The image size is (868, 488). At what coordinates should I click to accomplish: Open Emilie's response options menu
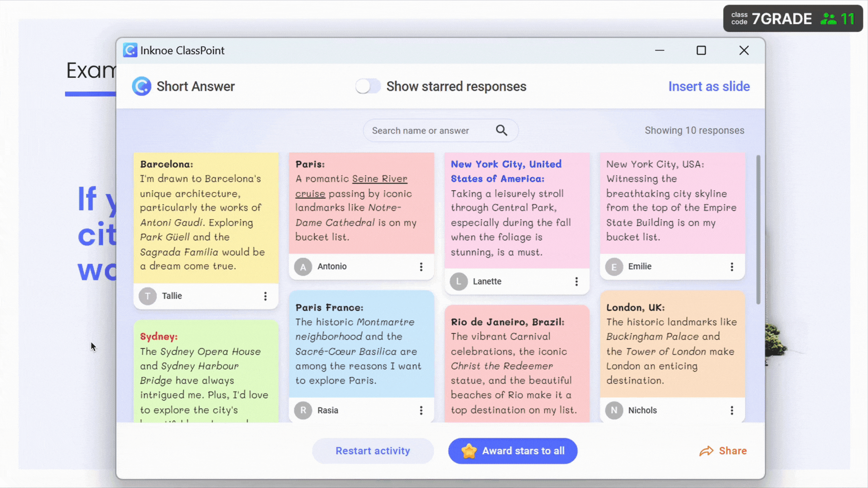[x=732, y=267]
